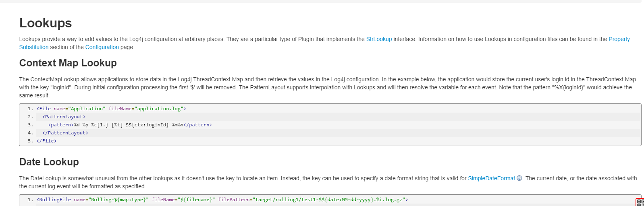Open the StrLookup interface link
The image size is (644, 206).
click(379, 39)
